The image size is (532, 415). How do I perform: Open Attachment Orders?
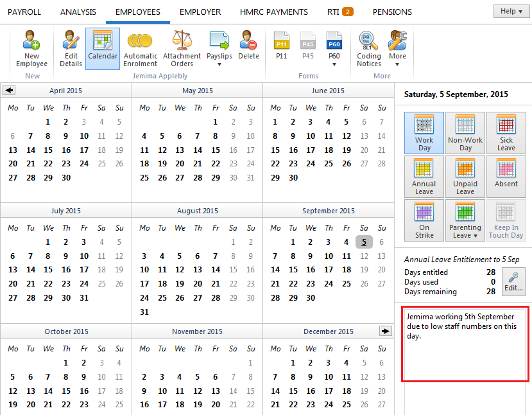click(182, 49)
